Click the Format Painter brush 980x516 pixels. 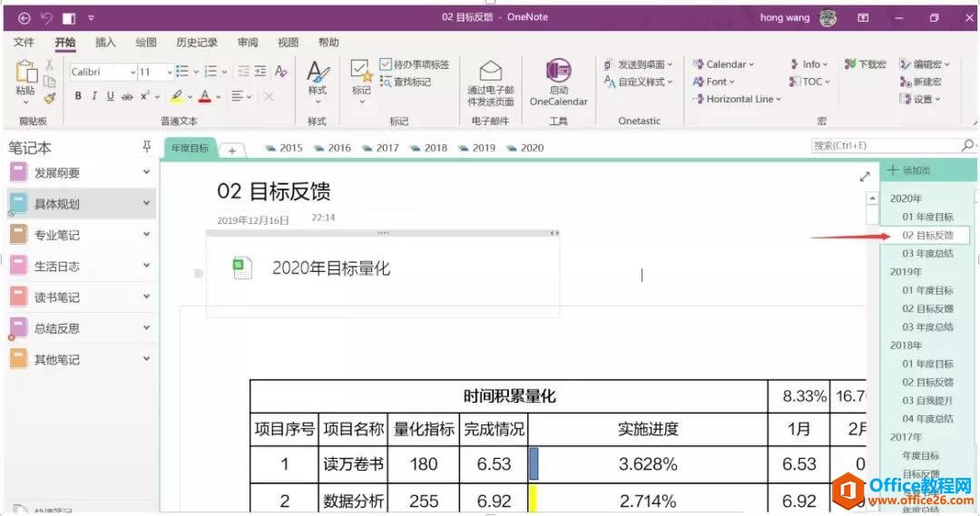[50, 97]
